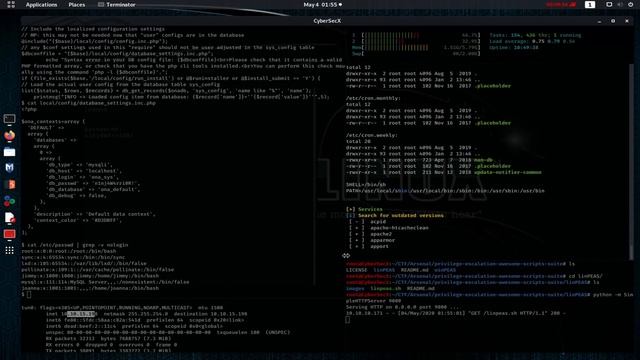The width and height of the screenshot is (640, 360).
Task: Launch Firefox from the dock
Action: click(9, 135)
